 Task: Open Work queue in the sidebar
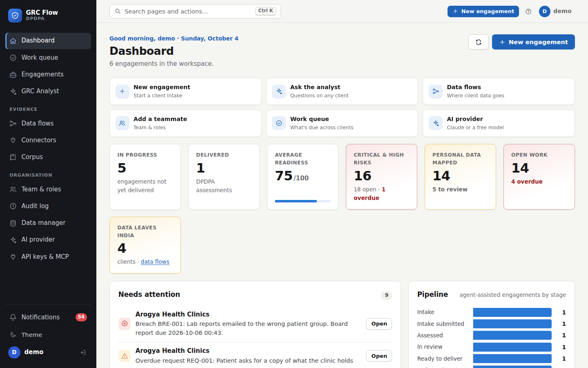48,58
